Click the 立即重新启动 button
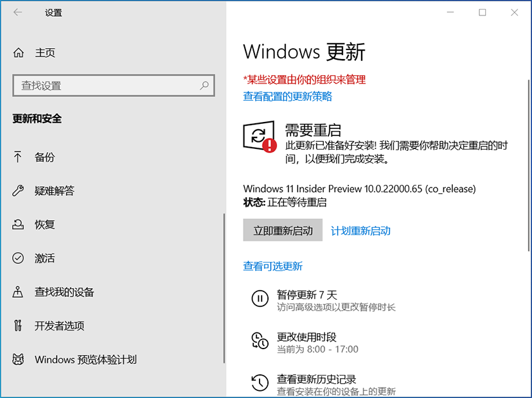 283,230
